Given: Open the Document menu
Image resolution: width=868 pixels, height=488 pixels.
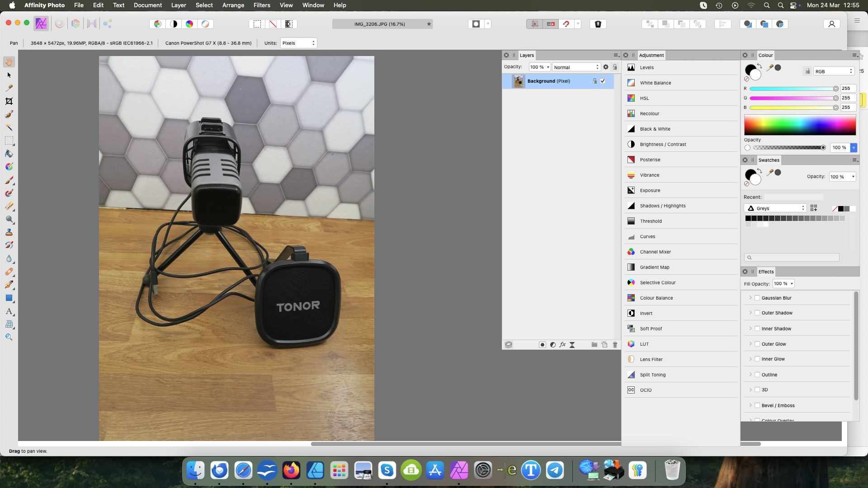Looking at the screenshot, I should point(148,5).
